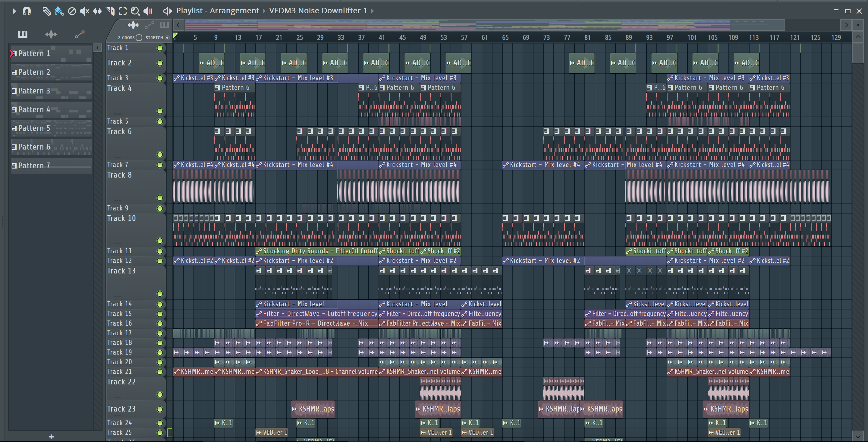
Task: Select the Paint brush tool
Action: click(x=59, y=11)
